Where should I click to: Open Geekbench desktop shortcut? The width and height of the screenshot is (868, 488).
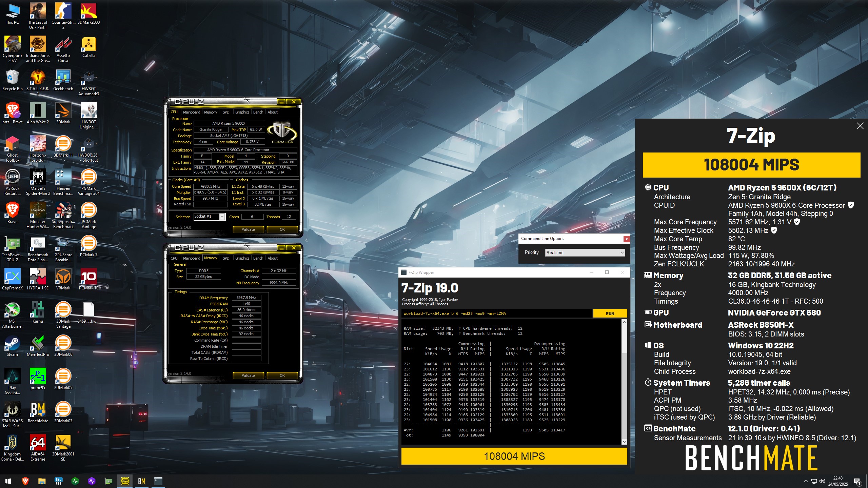pos(63,80)
